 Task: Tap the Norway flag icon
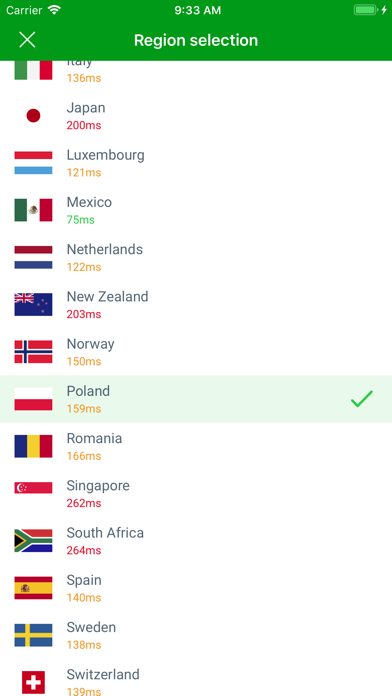33,352
